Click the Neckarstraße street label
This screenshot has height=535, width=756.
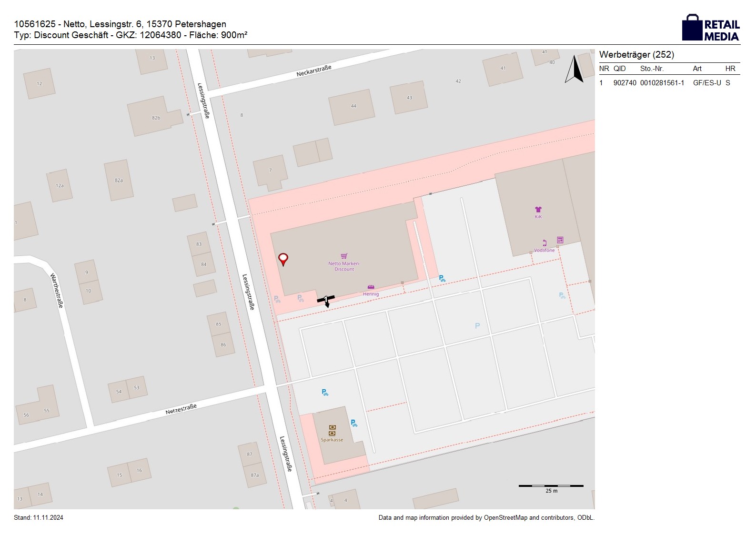[313, 71]
